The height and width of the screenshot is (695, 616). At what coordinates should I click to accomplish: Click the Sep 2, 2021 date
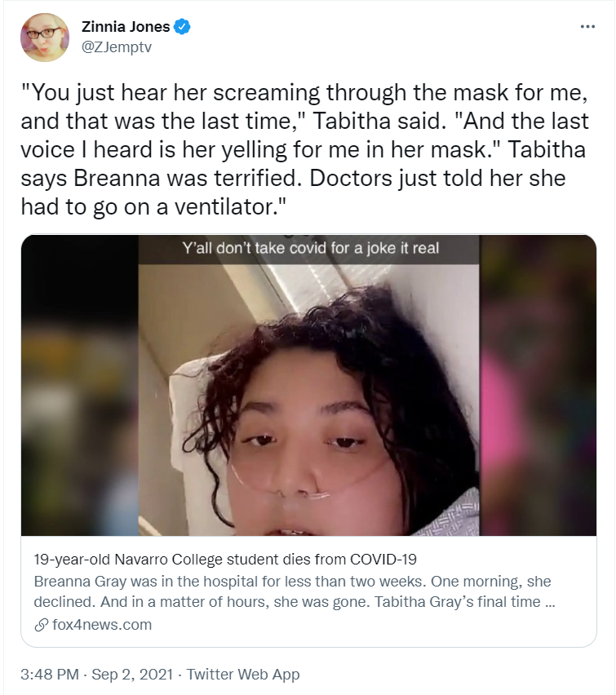[132, 674]
